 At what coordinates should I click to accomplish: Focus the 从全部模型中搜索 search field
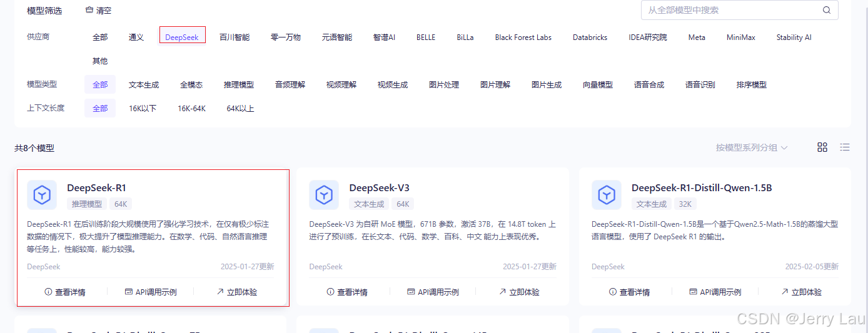click(740, 10)
